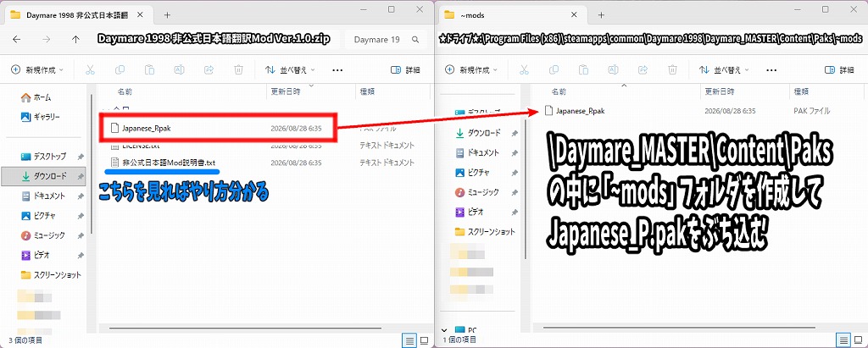Open new tab in ~mods window
This screenshot has height=348, width=868.
point(601,15)
